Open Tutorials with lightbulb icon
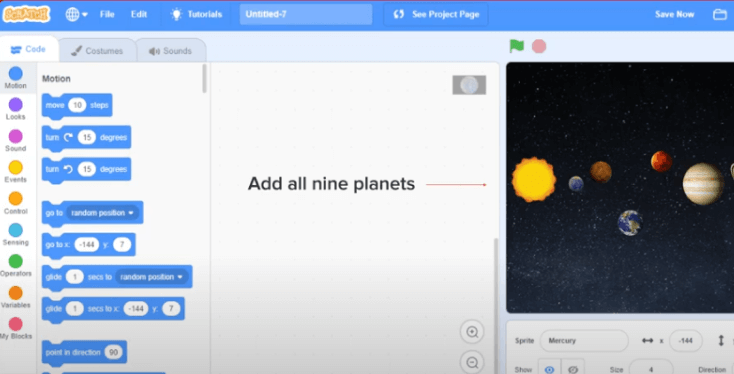Image resolution: width=734 pixels, height=374 pixels. (x=197, y=15)
